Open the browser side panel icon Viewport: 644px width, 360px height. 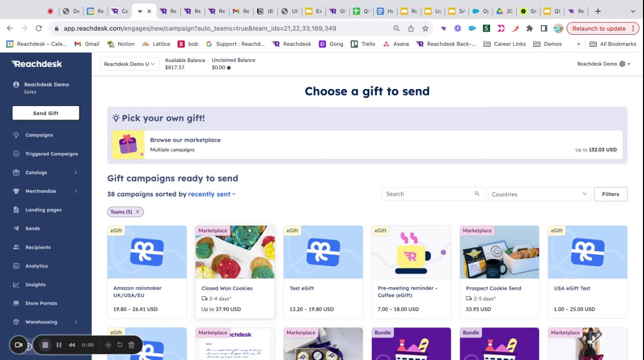coord(544,28)
